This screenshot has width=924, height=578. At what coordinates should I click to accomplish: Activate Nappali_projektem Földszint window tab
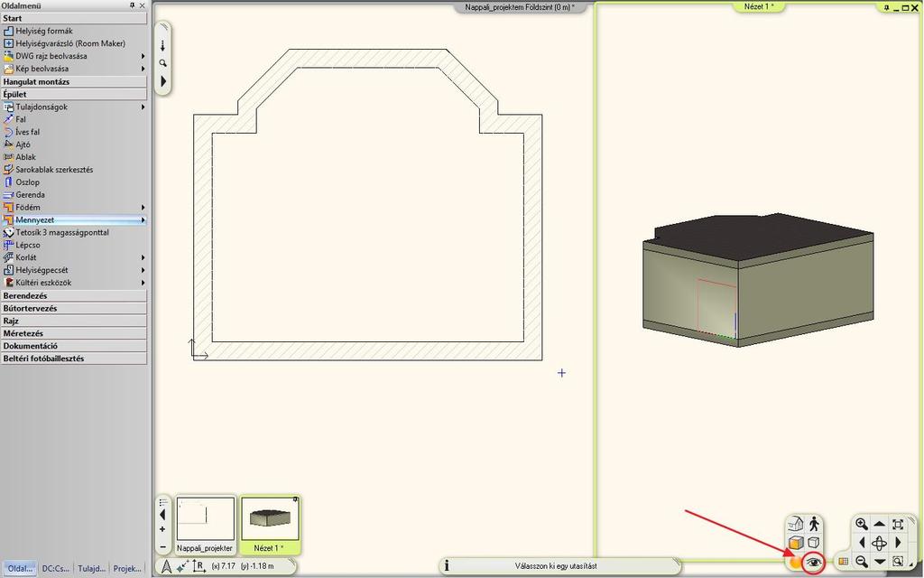[520, 7]
